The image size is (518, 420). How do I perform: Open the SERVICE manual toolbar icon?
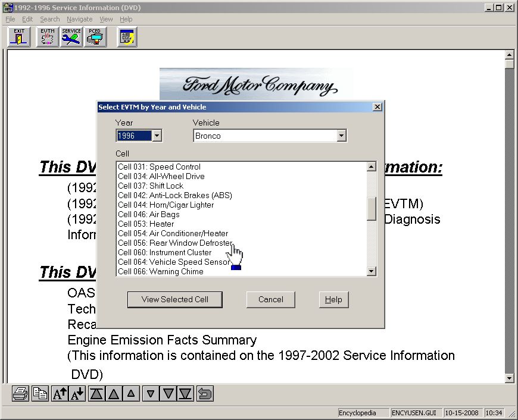point(71,37)
